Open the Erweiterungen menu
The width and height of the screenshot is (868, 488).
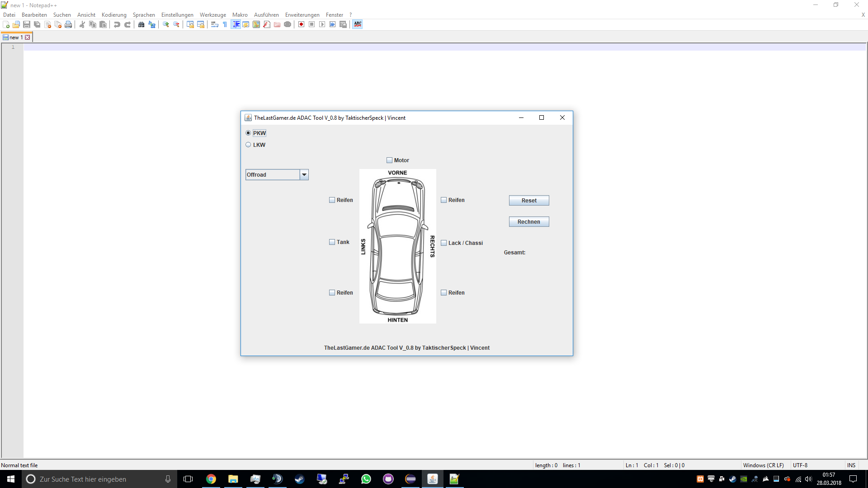click(302, 15)
